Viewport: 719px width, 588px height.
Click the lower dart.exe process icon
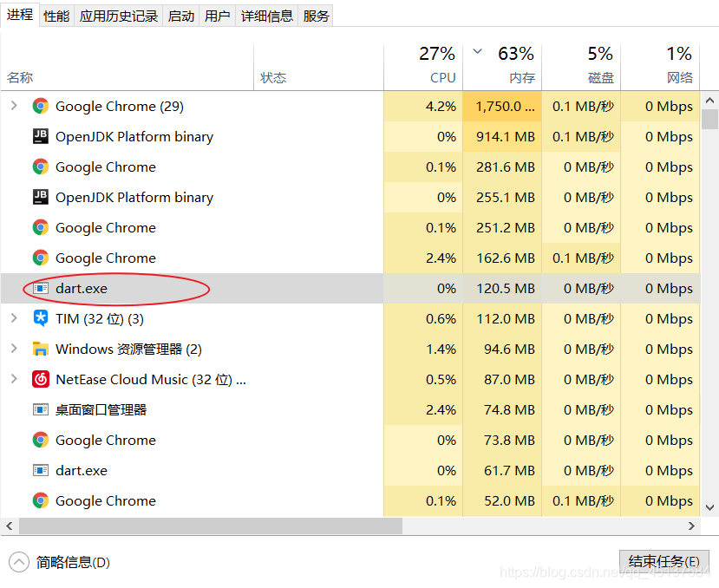tap(40, 470)
